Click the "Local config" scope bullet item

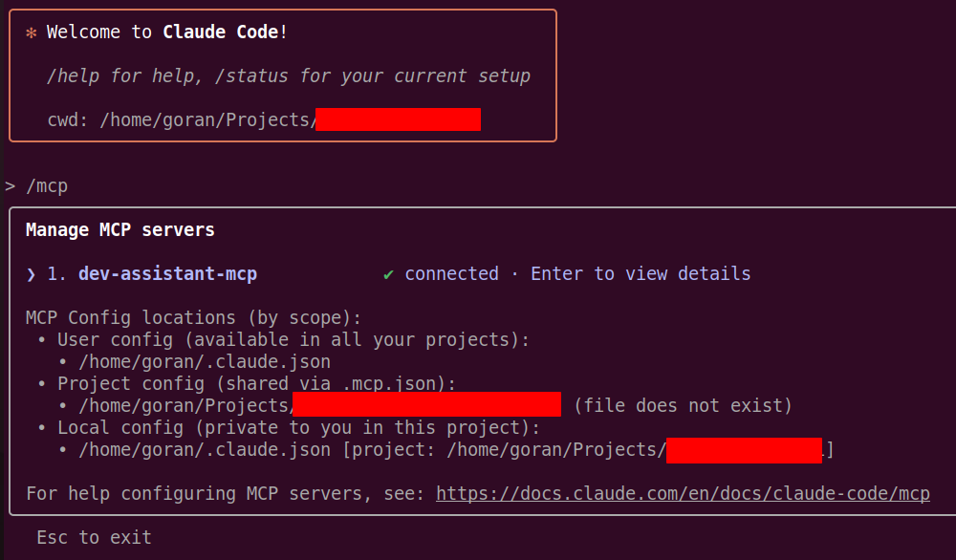tap(298, 428)
